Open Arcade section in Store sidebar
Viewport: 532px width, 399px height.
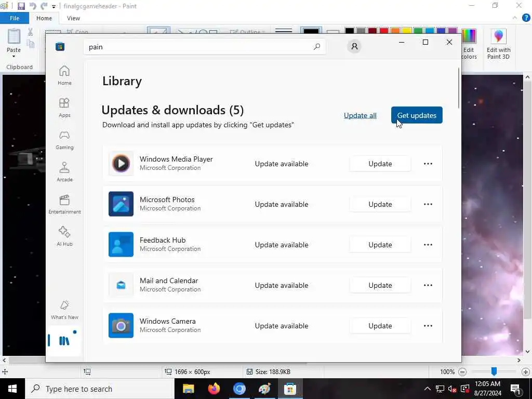pos(64,172)
